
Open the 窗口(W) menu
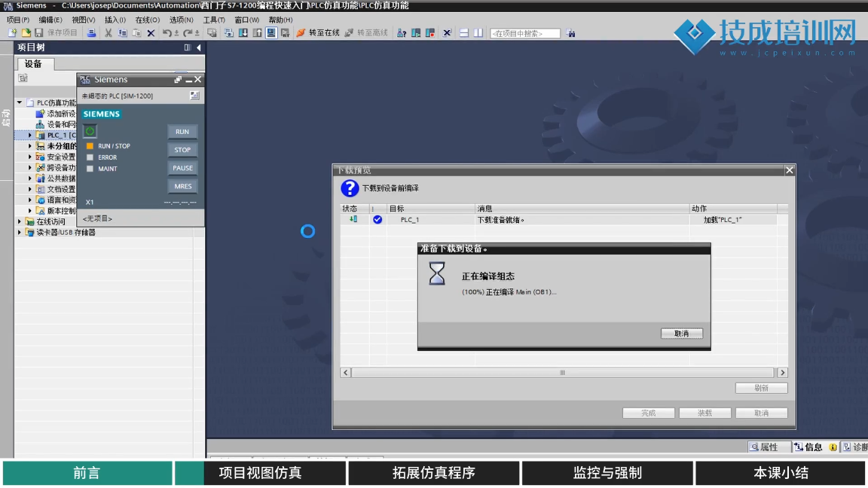(x=246, y=20)
